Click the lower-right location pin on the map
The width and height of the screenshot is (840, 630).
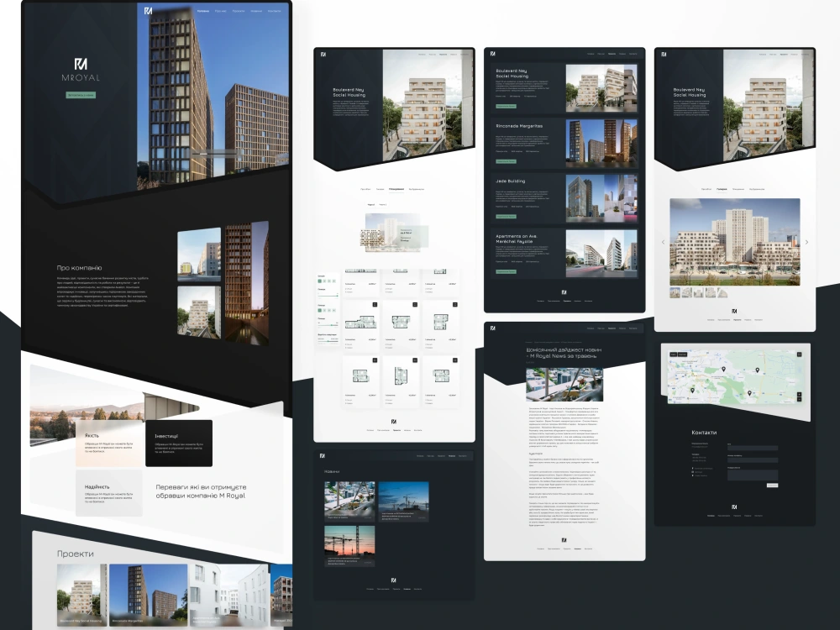coord(749,393)
